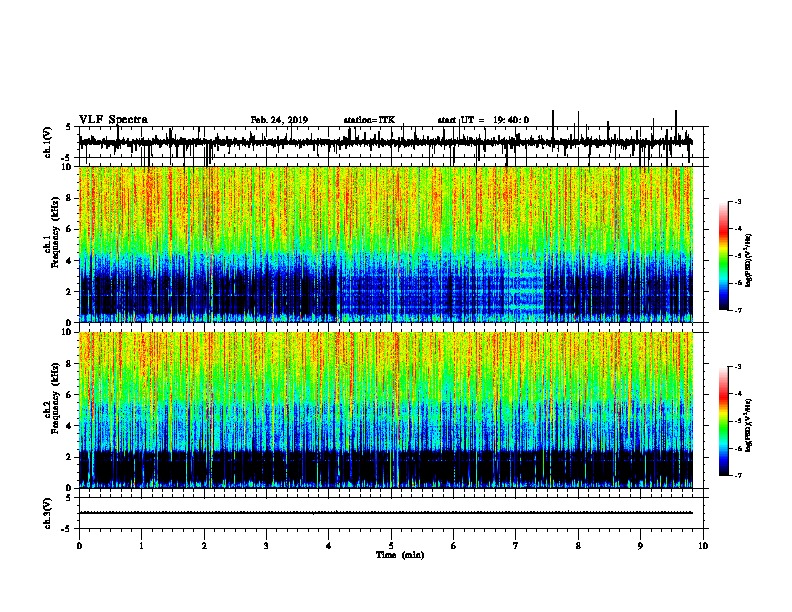Click the "10" tick on the time axis
This screenshot has width=792, height=612.
click(703, 546)
